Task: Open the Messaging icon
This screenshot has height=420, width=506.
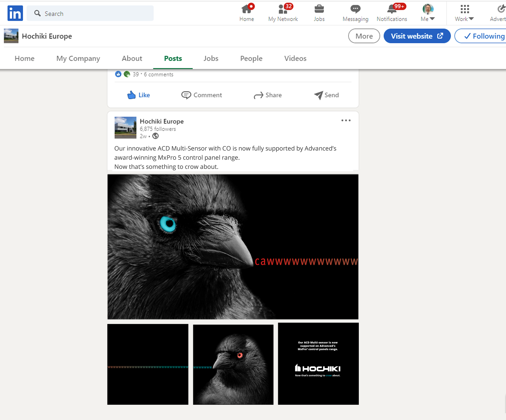Action: pos(355,13)
